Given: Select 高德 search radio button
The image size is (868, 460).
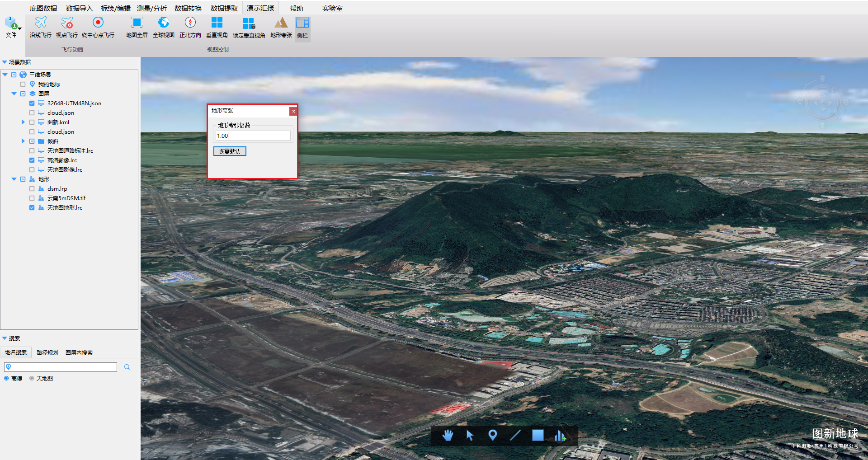Looking at the screenshot, I should (x=6, y=378).
